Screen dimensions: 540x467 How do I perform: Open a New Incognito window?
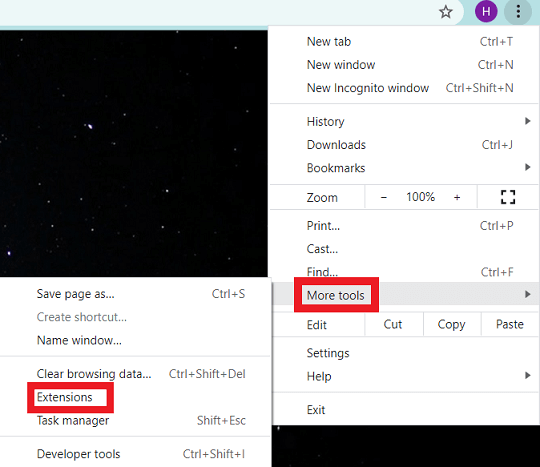click(405, 88)
